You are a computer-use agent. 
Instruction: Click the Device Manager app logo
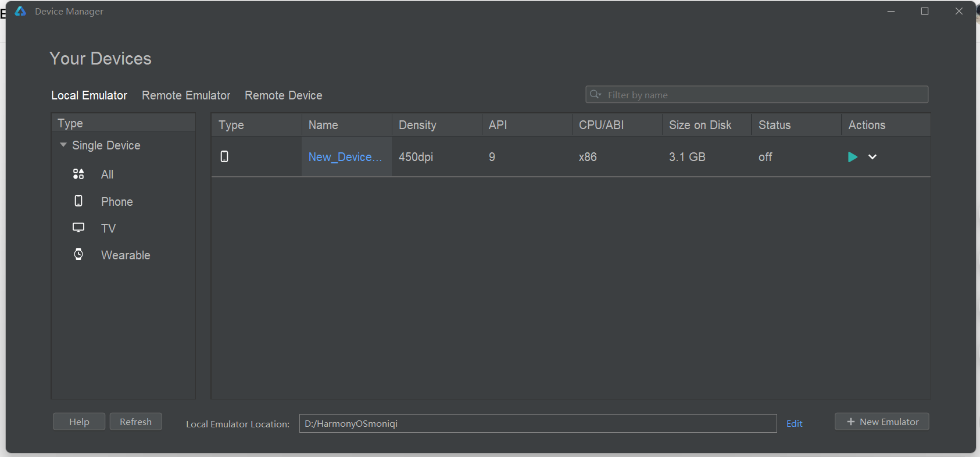point(20,11)
